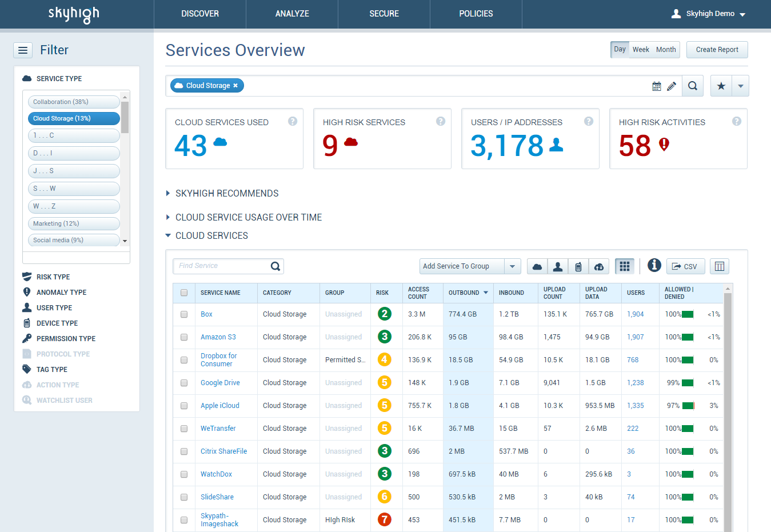
Task: Expand Cloud Service Usage Over Time section
Action: (x=168, y=217)
